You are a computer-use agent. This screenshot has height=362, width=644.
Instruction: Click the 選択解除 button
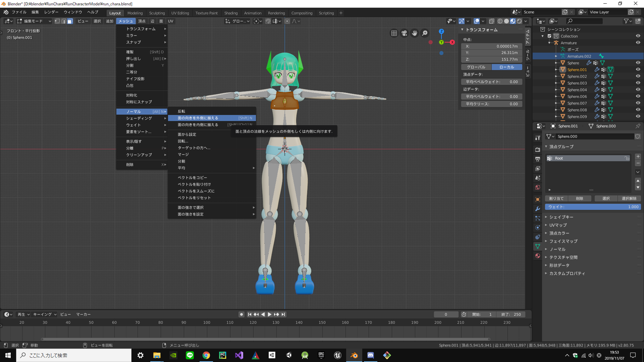[628, 198]
